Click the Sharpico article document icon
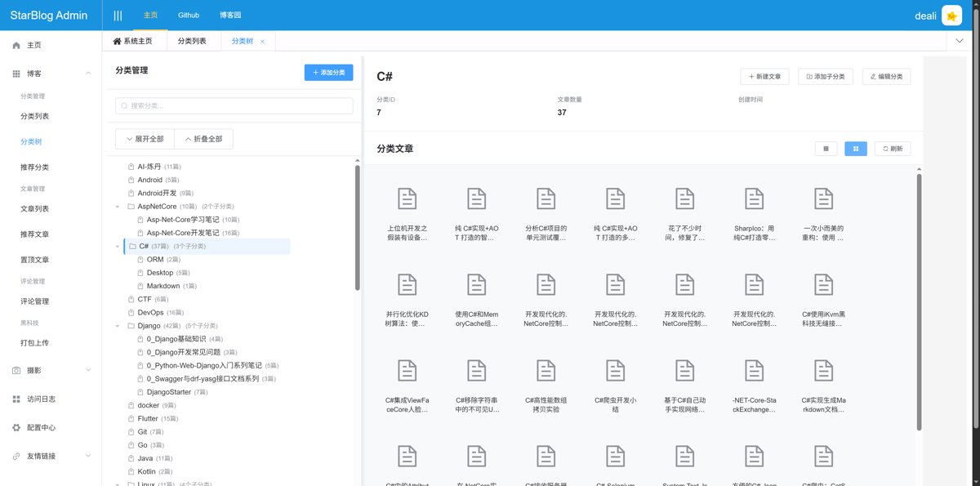Viewport: 980px width, 486px height. [754, 198]
